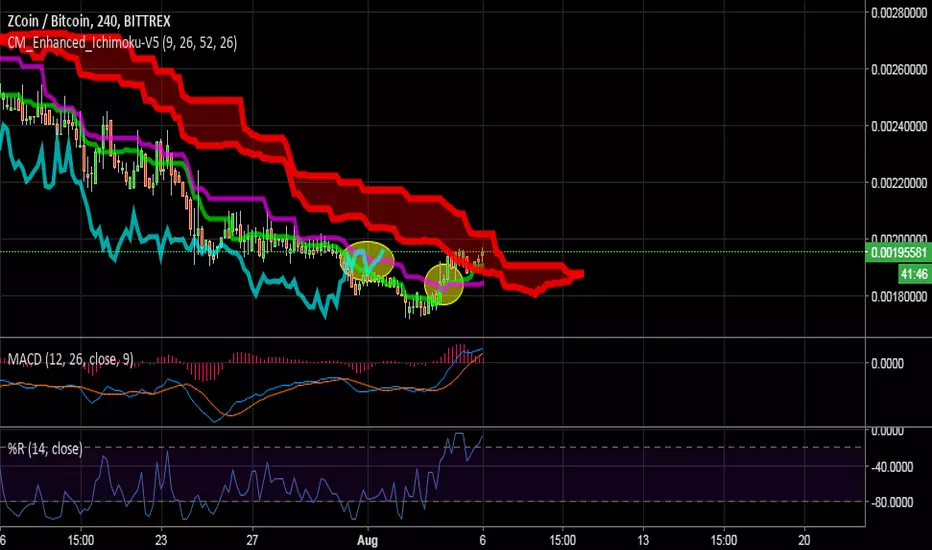Click the Aug label on time axis
932x550 pixels.
click(x=367, y=540)
